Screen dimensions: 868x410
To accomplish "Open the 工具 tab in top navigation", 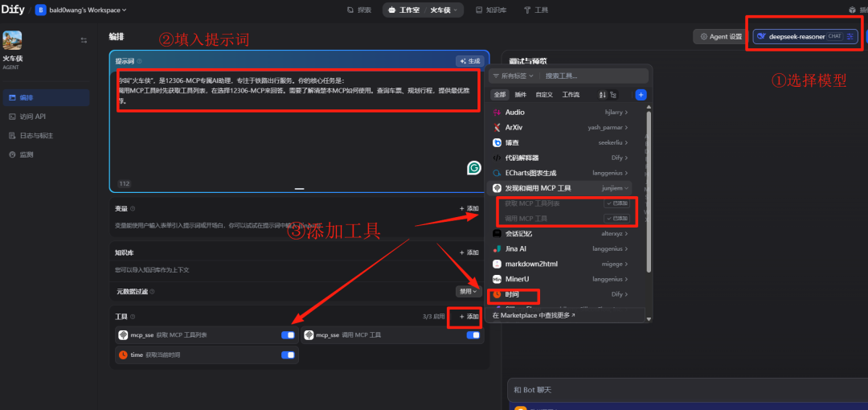I will (x=536, y=10).
